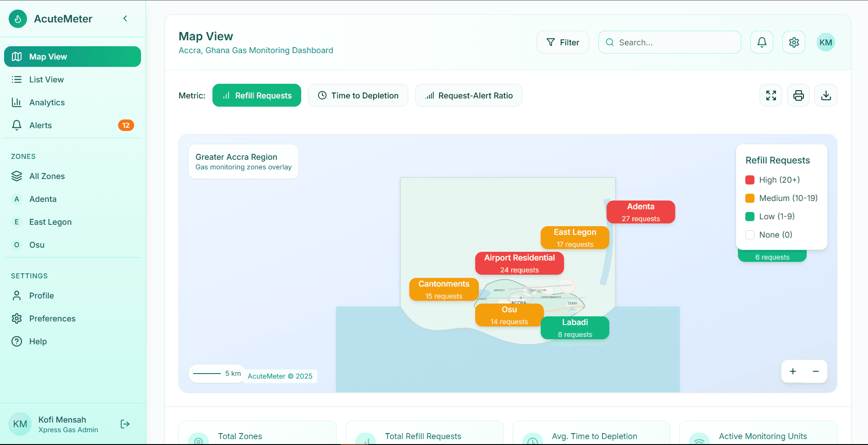This screenshot has height=445, width=868.
Task: Open the Filter options
Action: pos(563,42)
